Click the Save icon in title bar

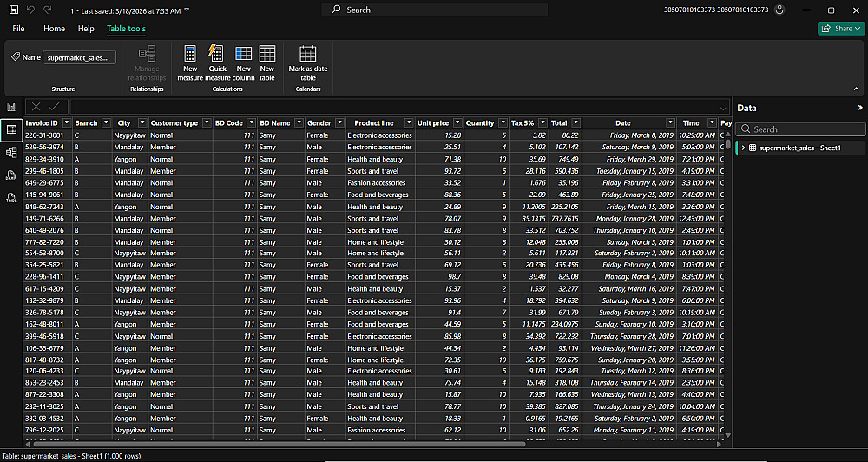tap(13, 10)
